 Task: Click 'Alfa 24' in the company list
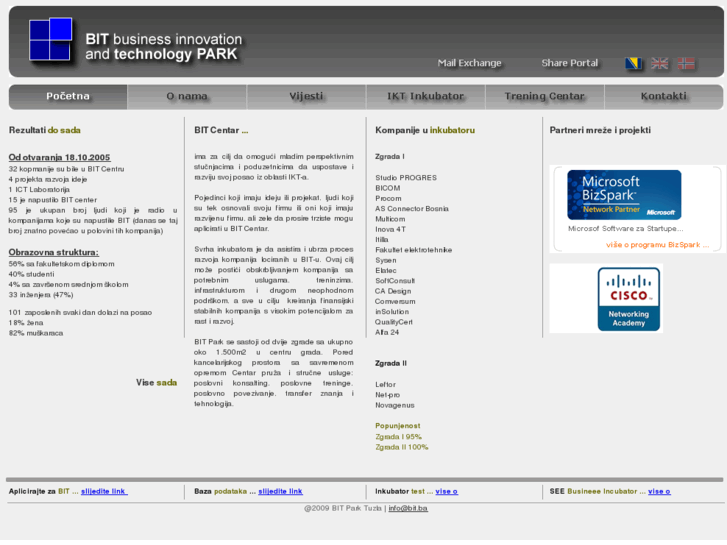pyautogui.click(x=387, y=332)
